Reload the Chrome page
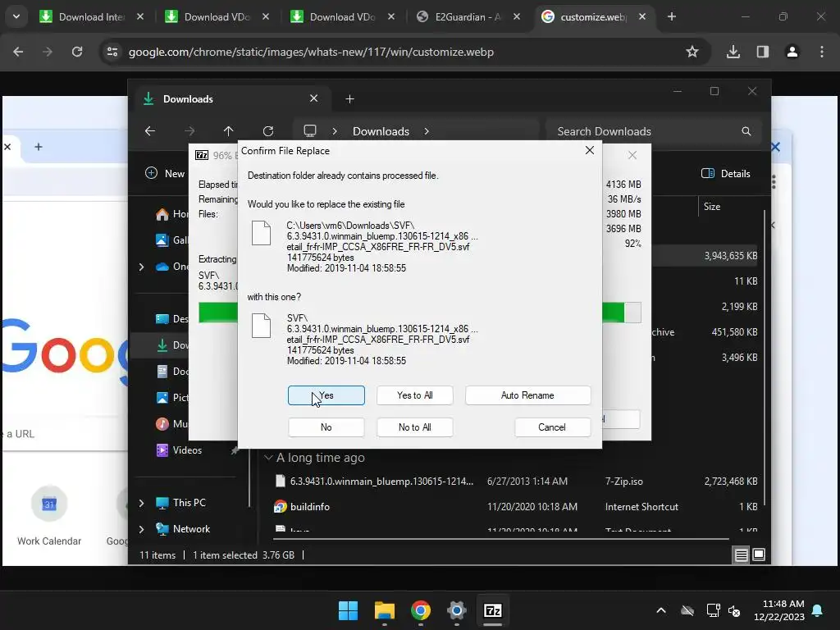The image size is (840, 630). pyautogui.click(x=77, y=52)
